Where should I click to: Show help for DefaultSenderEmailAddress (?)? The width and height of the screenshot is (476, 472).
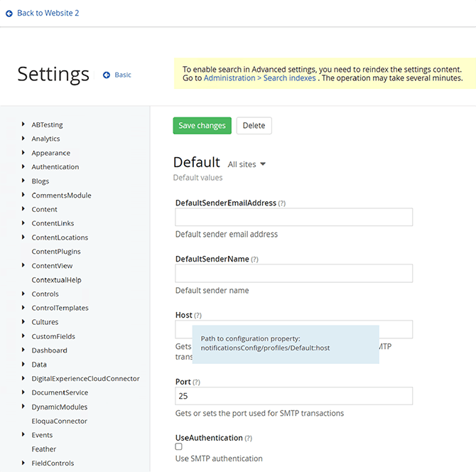282,203
